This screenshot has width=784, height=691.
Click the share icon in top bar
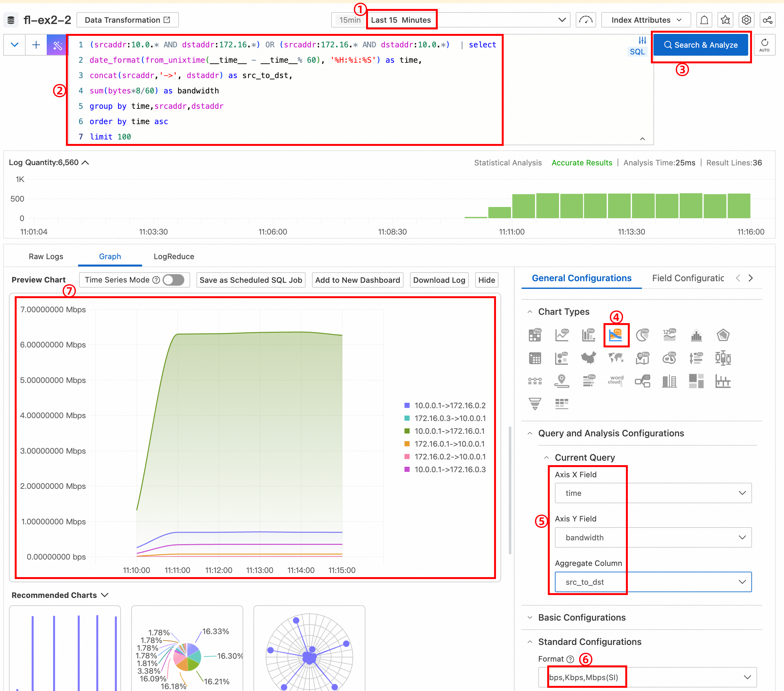tap(767, 20)
